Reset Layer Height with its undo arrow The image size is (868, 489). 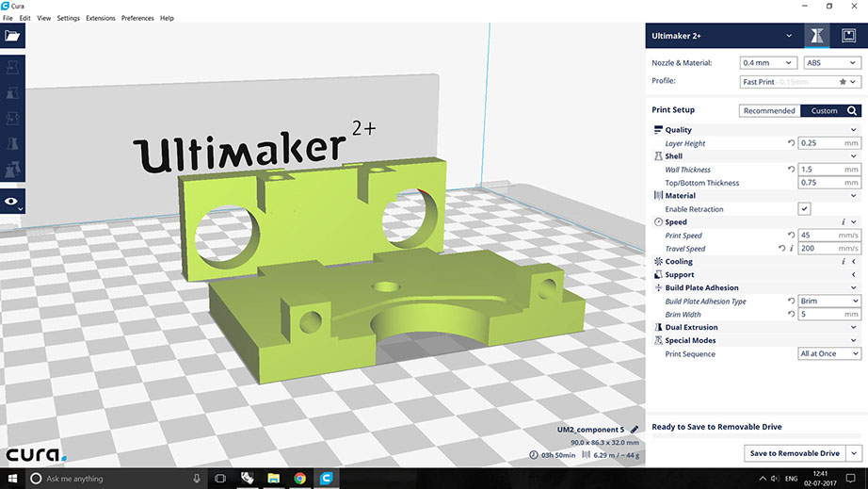click(791, 143)
